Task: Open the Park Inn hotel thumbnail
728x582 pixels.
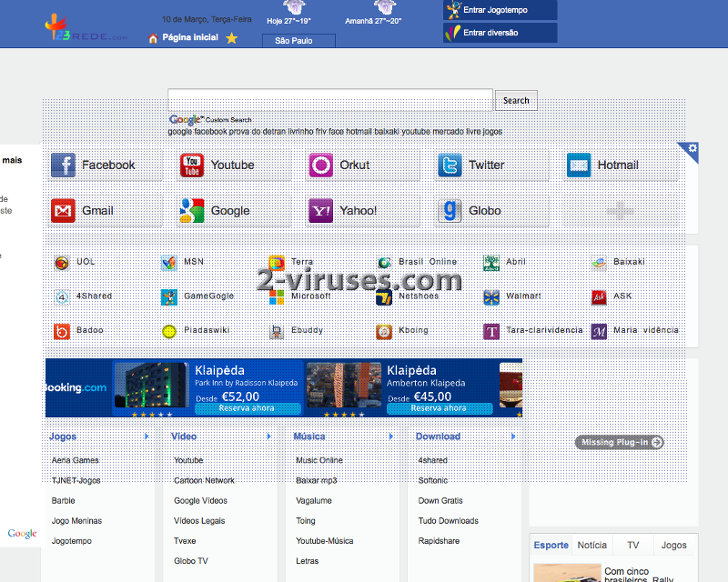Action: (x=151, y=386)
